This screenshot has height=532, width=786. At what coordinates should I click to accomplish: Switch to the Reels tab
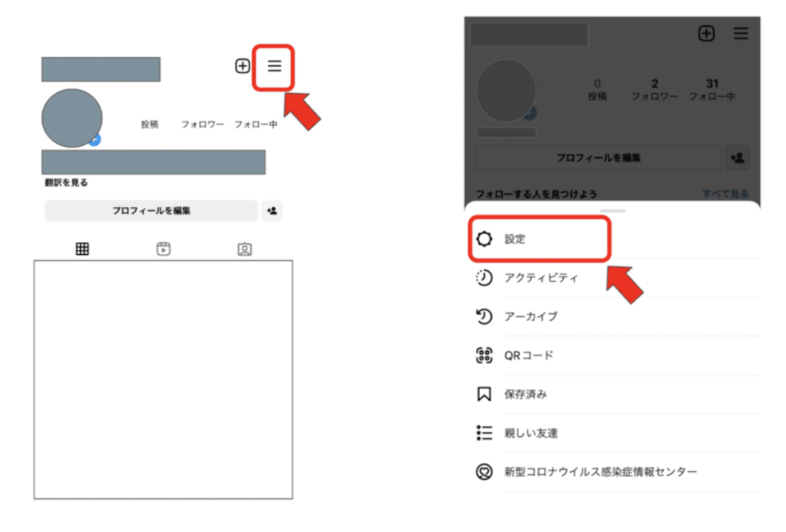[x=163, y=249]
